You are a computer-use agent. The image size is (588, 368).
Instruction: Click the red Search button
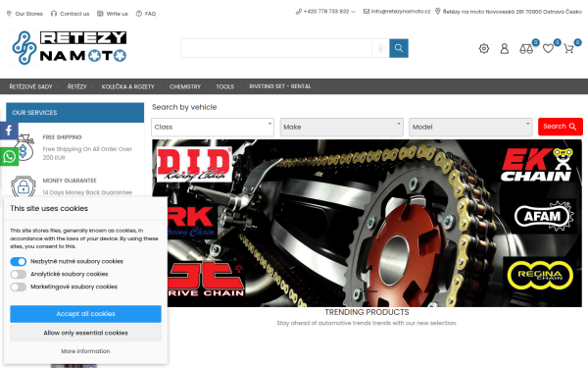click(x=561, y=127)
